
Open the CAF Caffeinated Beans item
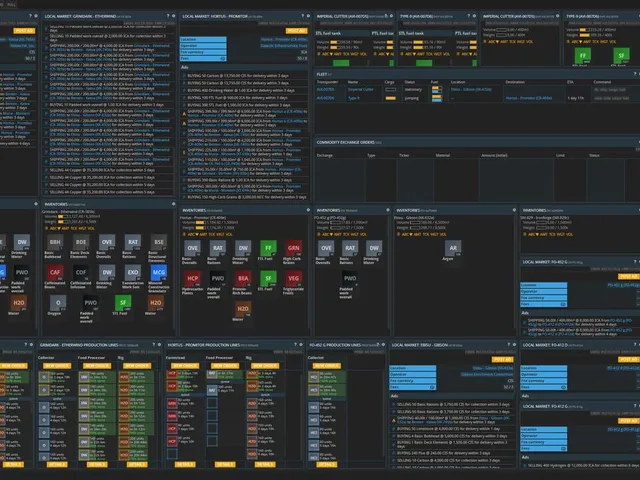[x=55, y=272]
